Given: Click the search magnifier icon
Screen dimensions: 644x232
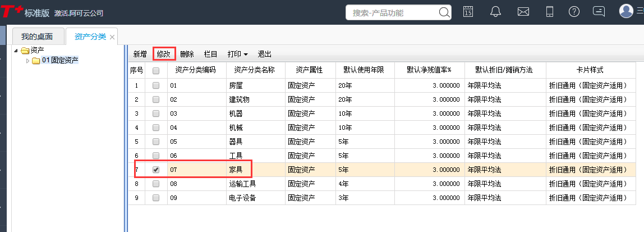Looking at the screenshot, I should click(444, 12).
